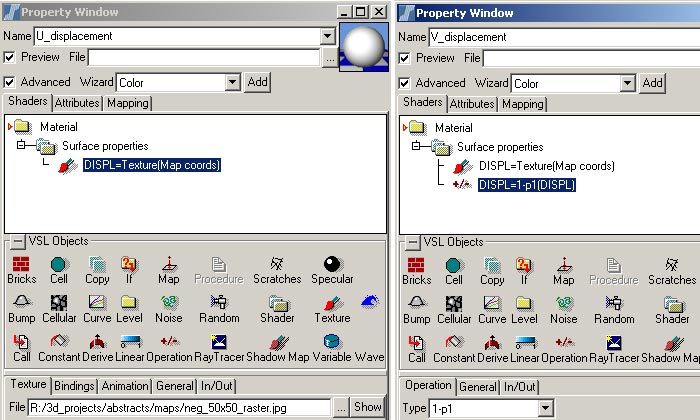Click Preview File field in V_displacement window

tap(592, 58)
